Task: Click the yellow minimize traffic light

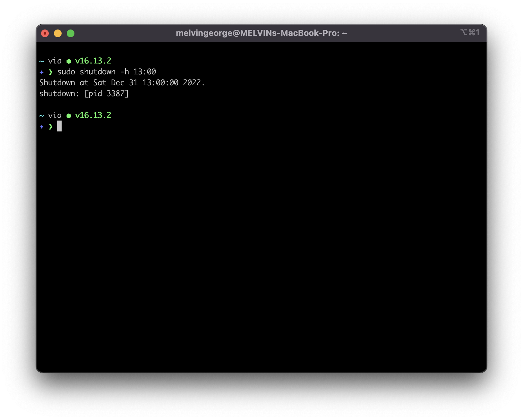Action: click(58, 33)
